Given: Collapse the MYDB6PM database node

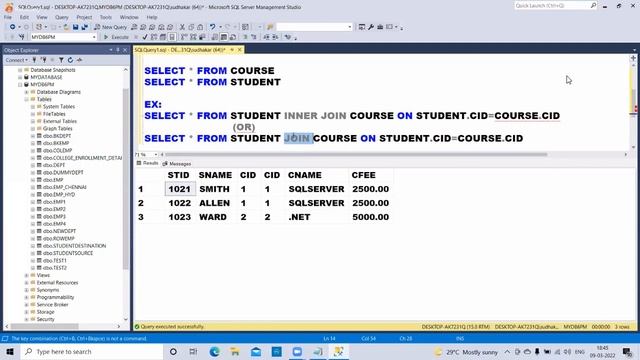Looking at the screenshot, I should coord(20,84).
